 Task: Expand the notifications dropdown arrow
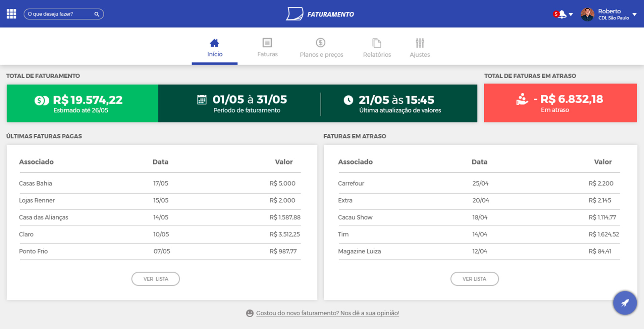coord(571,14)
